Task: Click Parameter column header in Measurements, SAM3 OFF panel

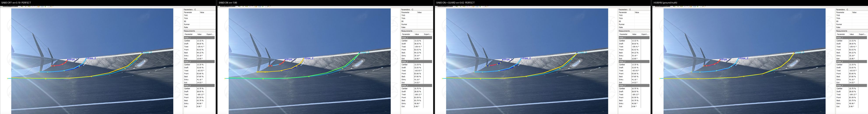Action: click(189, 34)
